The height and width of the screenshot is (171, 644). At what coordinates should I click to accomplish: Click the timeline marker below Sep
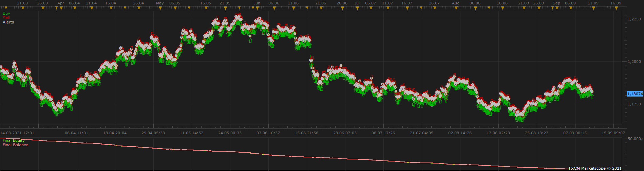point(556,8)
